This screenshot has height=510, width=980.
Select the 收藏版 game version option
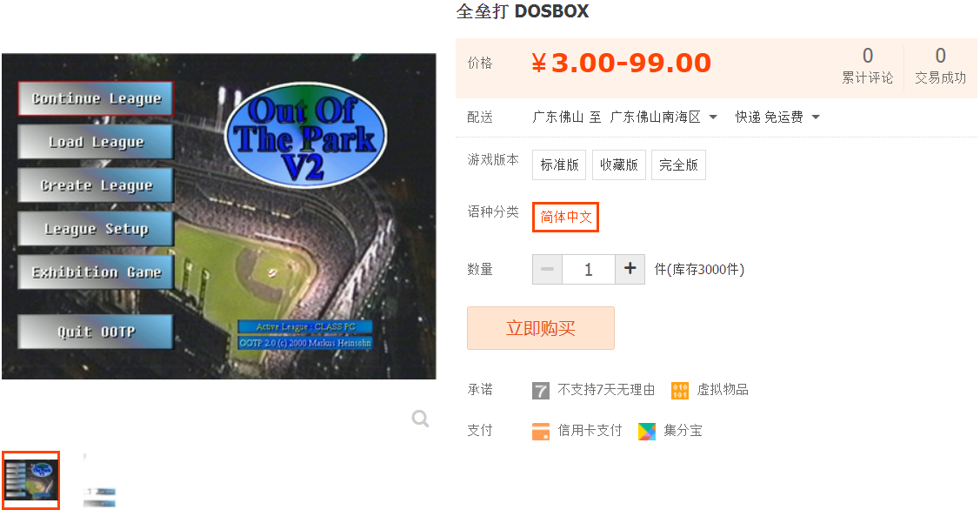click(x=619, y=164)
